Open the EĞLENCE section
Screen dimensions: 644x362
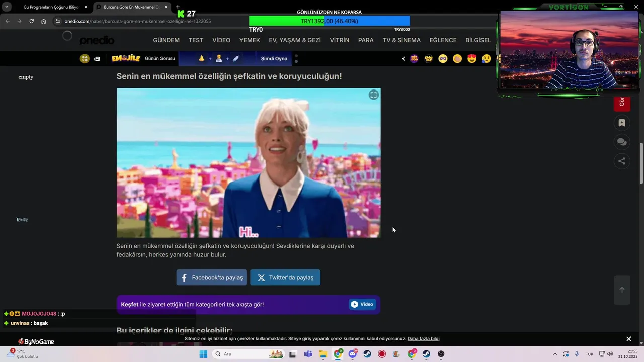pyautogui.click(x=443, y=40)
